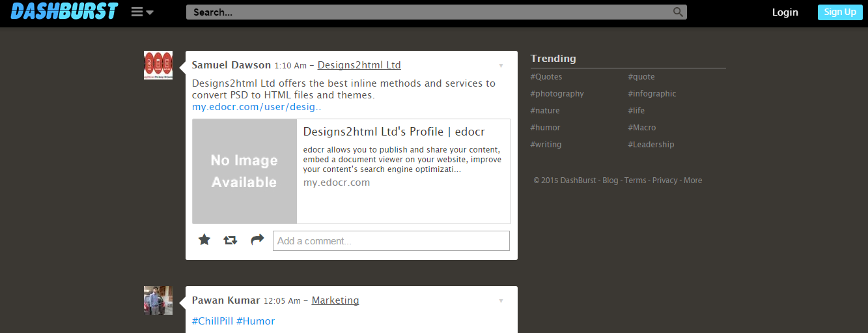Star Samuel Dawson's post

pyautogui.click(x=204, y=240)
